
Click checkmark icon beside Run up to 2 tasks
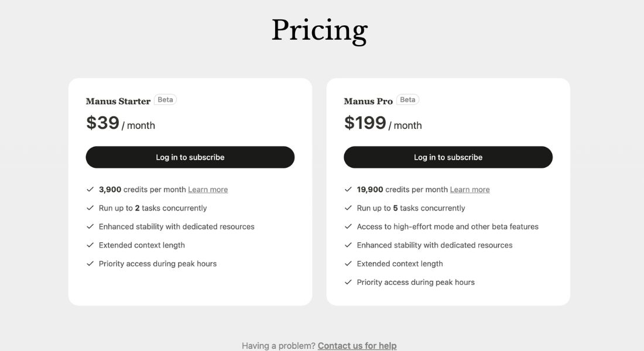point(90,208)
